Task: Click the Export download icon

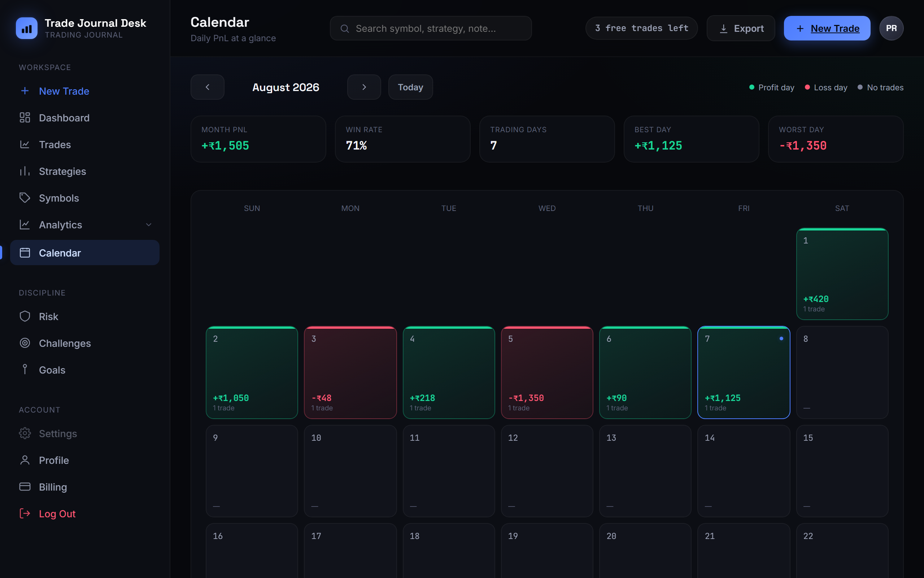Action: coord(724,29)
